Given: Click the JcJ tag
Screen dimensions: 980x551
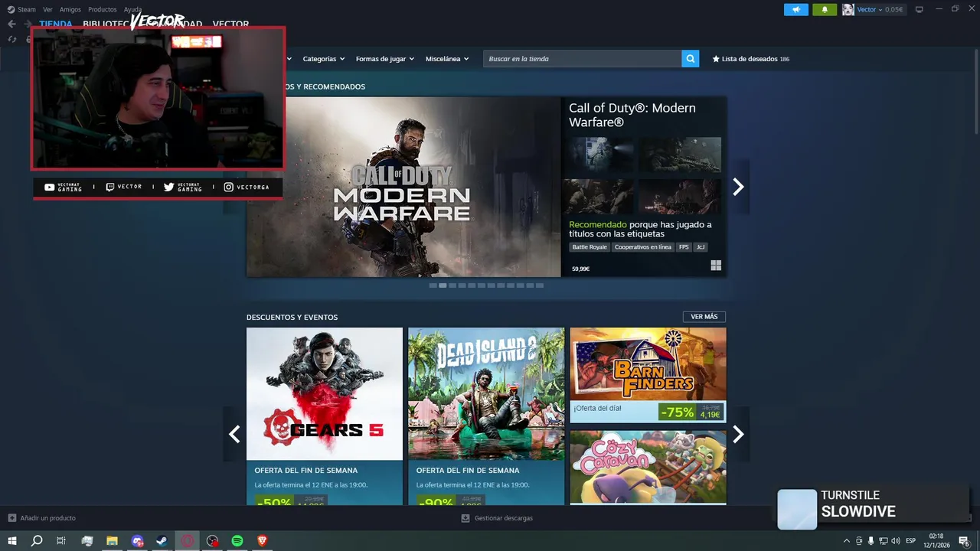Looking at the screenshot, I should 701,247.
